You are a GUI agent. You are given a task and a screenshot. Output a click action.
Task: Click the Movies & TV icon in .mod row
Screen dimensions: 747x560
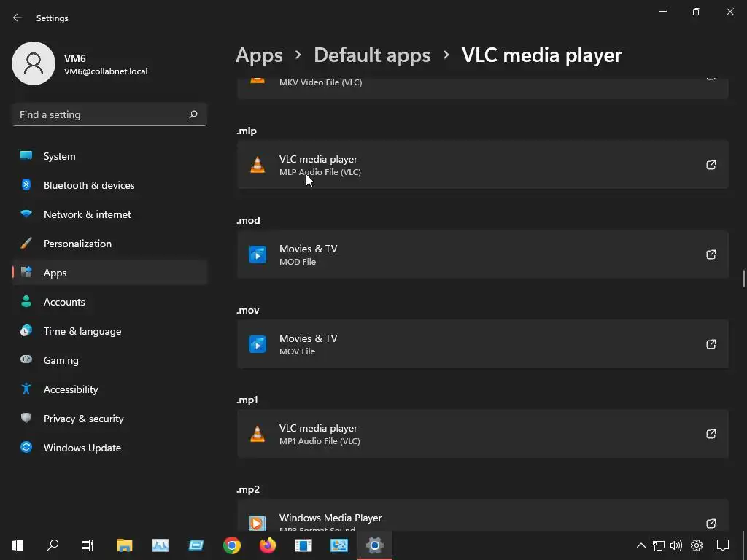coord(258,254)
